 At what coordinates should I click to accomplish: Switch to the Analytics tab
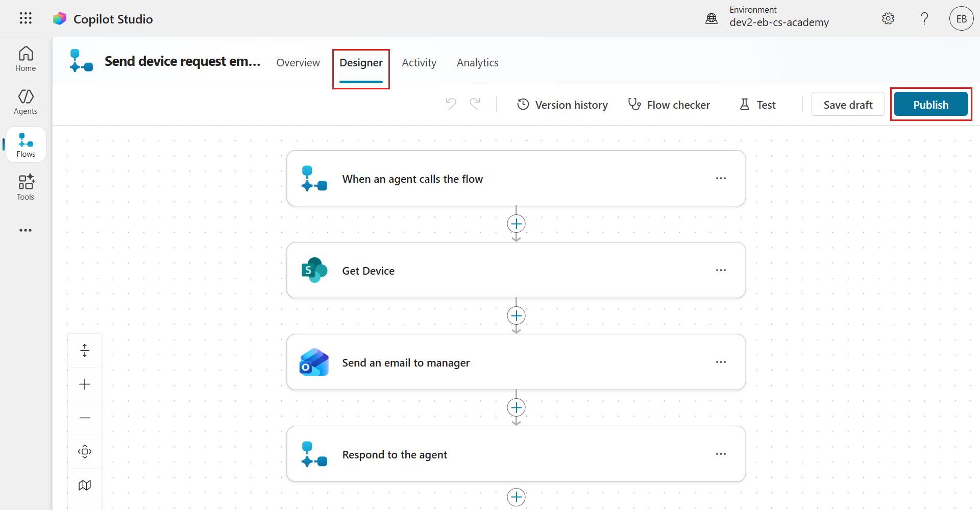tap(477, 63)
